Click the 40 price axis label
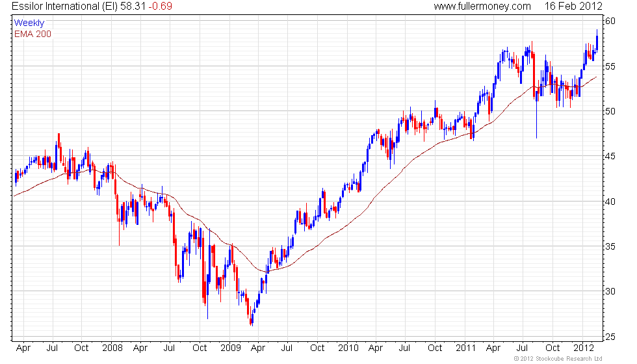637x364 pixels. (610, 201)
